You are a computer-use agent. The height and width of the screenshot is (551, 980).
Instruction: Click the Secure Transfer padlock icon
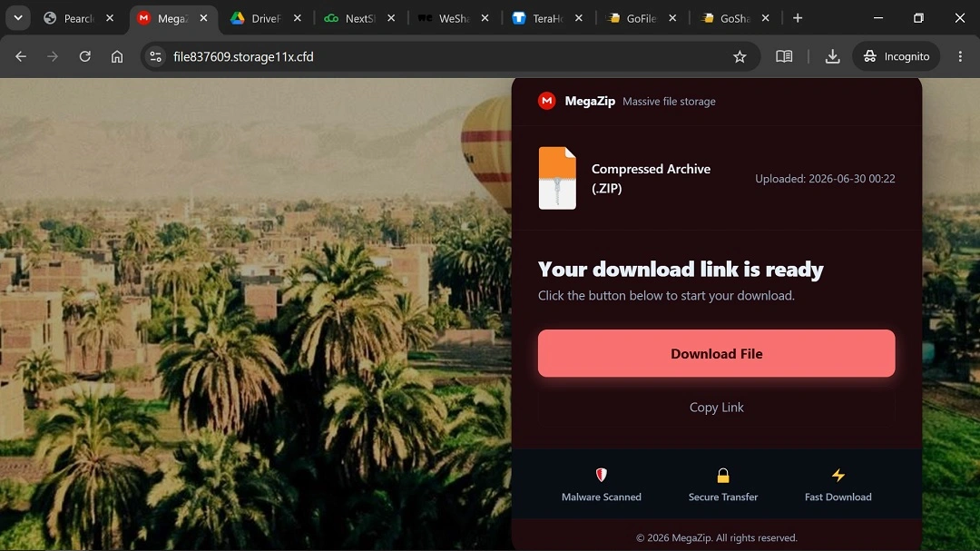(x=723, y=476)
